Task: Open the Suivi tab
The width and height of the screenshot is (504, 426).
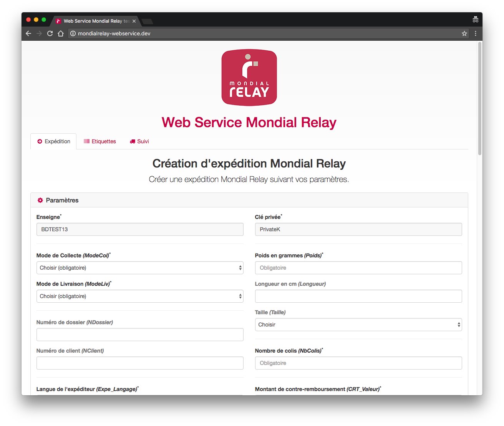Action: tap(139, 141)
